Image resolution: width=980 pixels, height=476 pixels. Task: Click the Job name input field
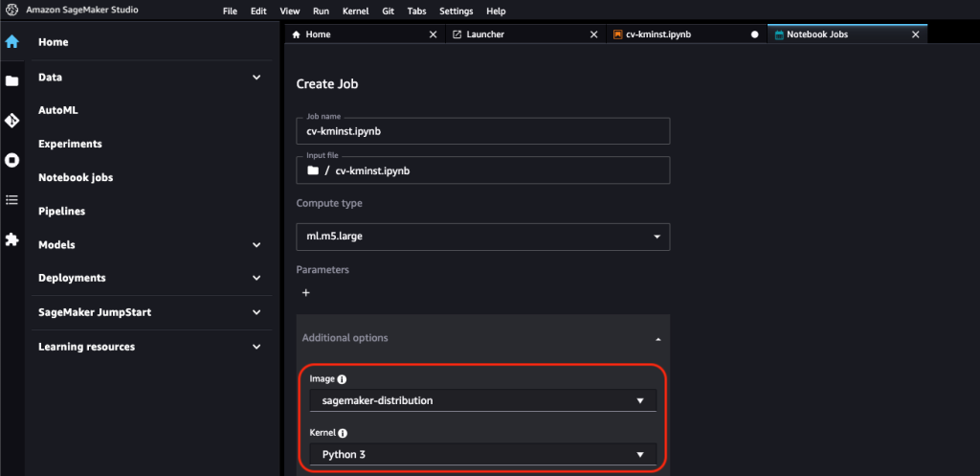click(483, 130)
